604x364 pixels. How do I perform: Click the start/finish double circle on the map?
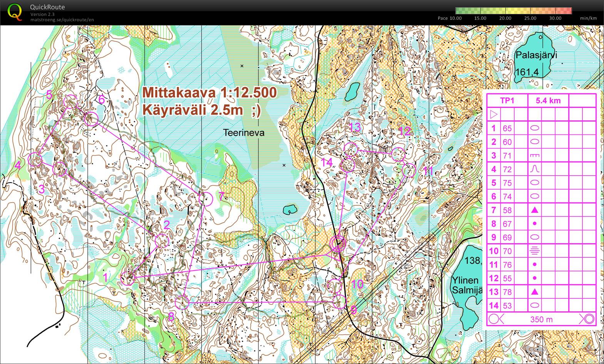(337, 244)
